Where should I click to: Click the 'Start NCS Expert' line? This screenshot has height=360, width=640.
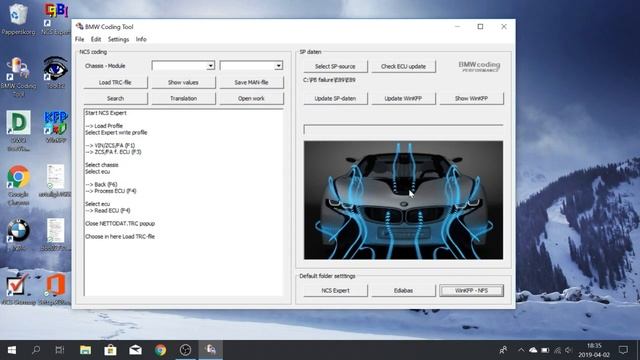tap(106, 113)
